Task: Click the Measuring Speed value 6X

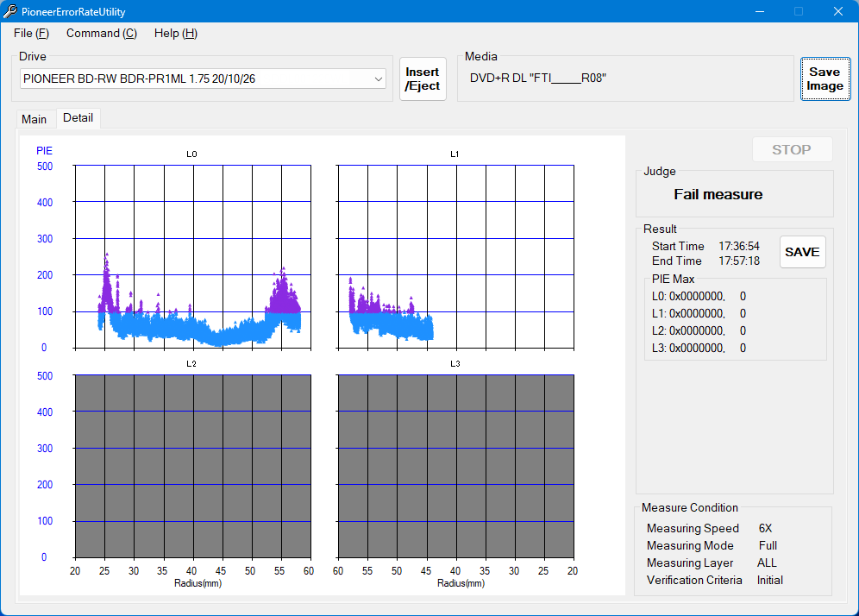Action: 765,528
